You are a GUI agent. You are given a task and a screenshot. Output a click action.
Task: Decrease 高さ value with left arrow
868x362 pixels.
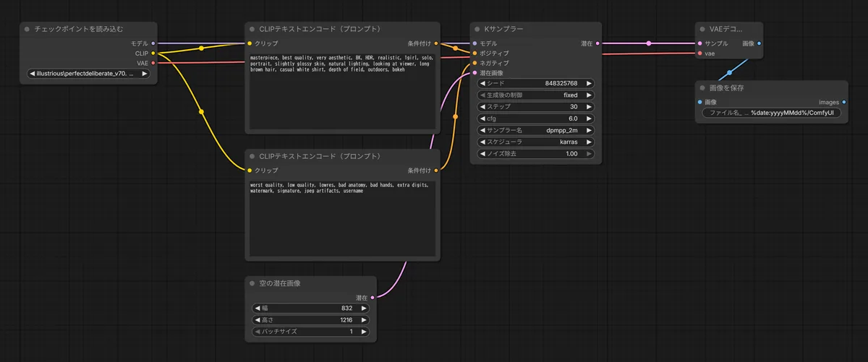coord(258,319)
